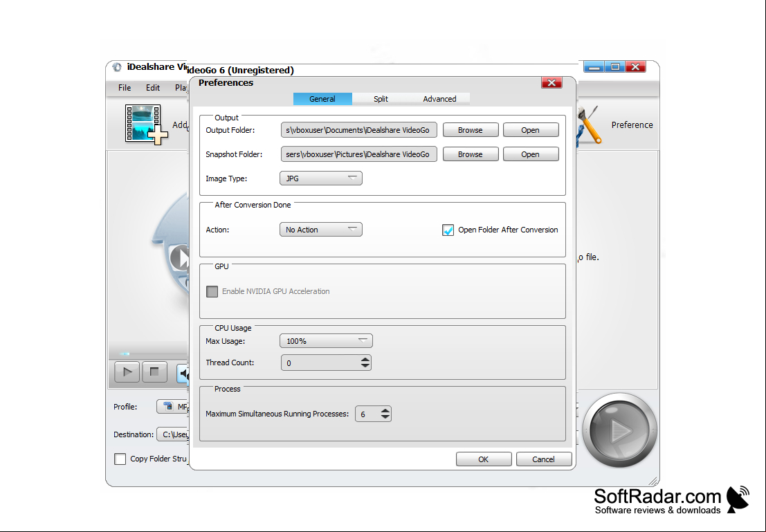This screenshot has height=532, width=766.
Task: Open Preference tools icon in main window
Action: pos(589,125)
